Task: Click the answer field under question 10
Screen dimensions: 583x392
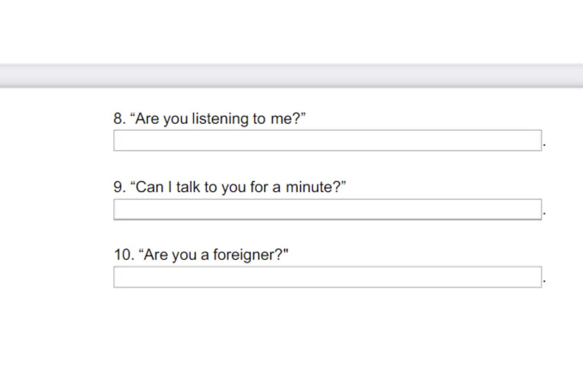Action: (327, 277)
